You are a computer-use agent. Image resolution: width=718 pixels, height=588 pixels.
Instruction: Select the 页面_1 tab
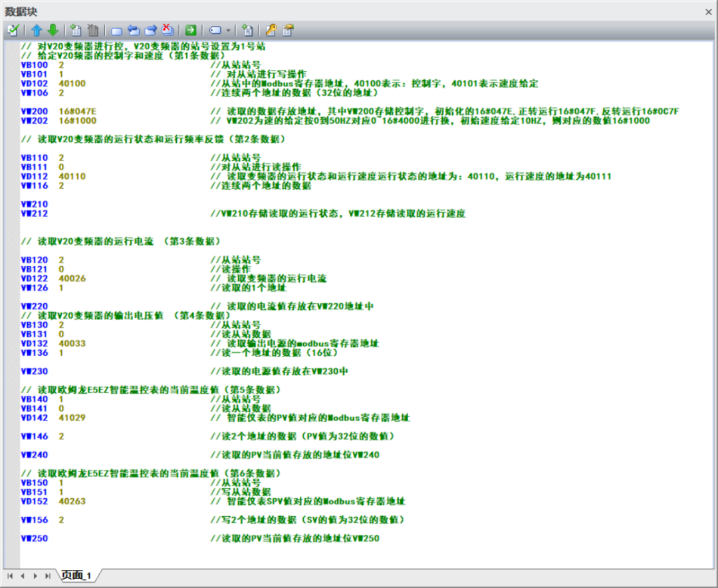76,575
